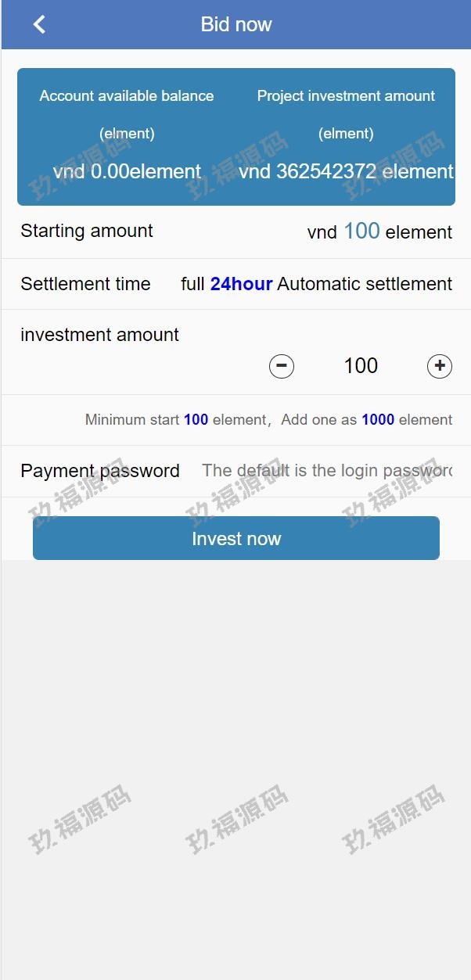Click the Automatic settlement text
The image size is (471, 980).
point(365,284)
